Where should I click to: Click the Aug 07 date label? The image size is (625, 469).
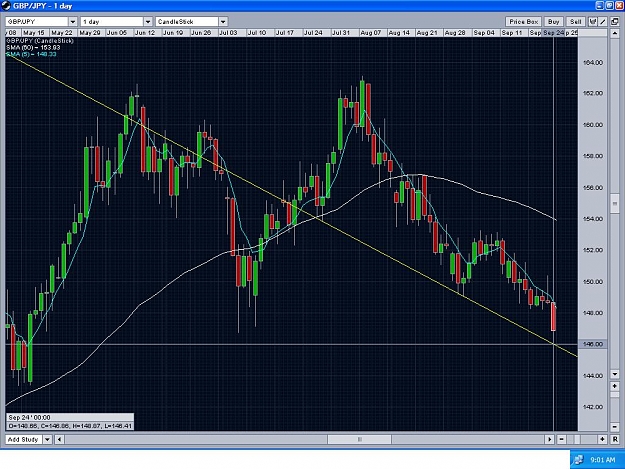tap(370, 33)
